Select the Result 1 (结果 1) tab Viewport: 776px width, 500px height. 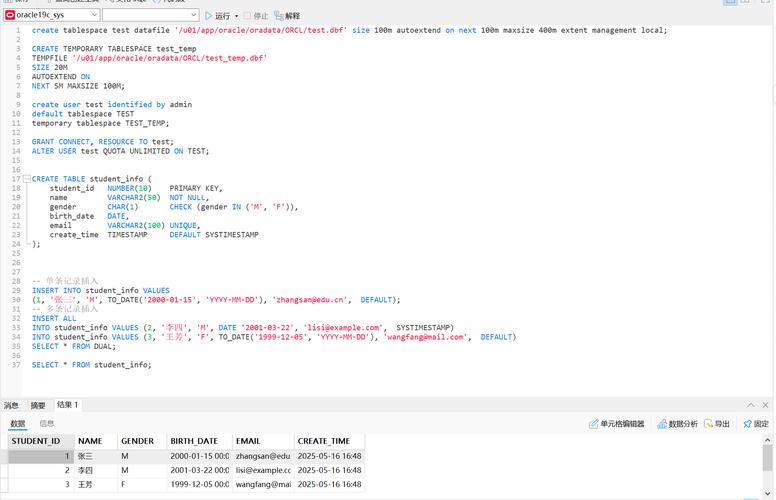click(67, 405)
